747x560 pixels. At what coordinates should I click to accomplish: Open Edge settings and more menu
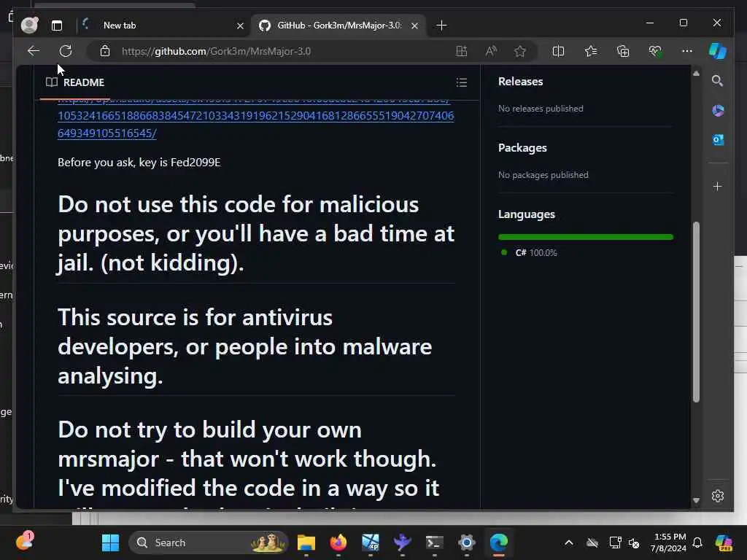686,51
